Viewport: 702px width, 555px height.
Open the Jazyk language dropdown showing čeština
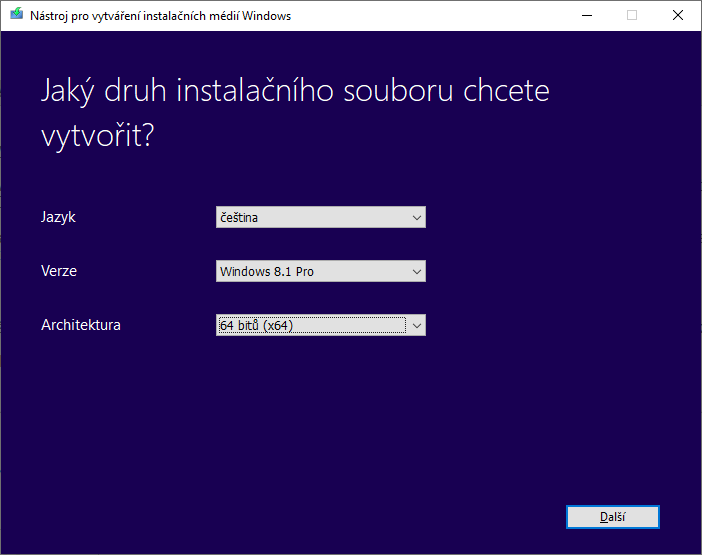tap(321, 217)
